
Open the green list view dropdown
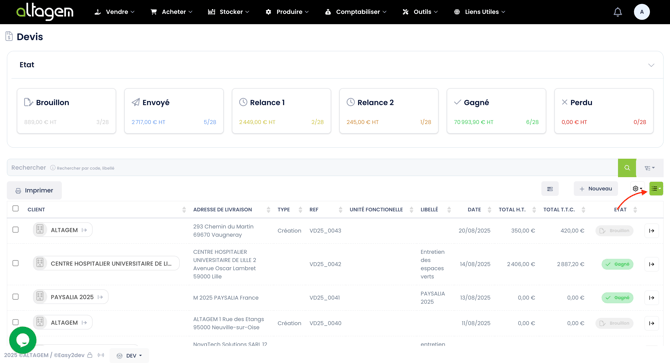(656, 188)
